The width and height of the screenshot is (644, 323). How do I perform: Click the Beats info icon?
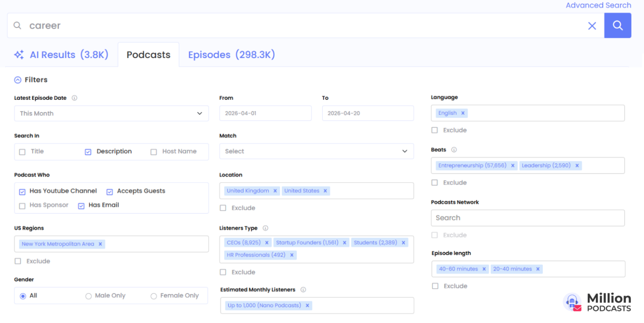pyautogui.click(x=454, y=150)
